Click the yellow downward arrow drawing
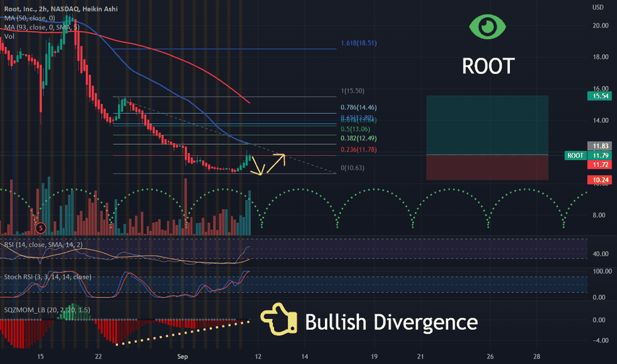Viewport: 617px width, 364px height. [258, 165]
